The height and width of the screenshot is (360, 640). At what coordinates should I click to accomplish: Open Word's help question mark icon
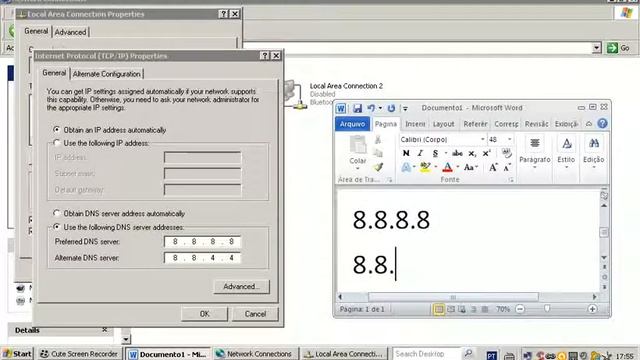(602, 124)
